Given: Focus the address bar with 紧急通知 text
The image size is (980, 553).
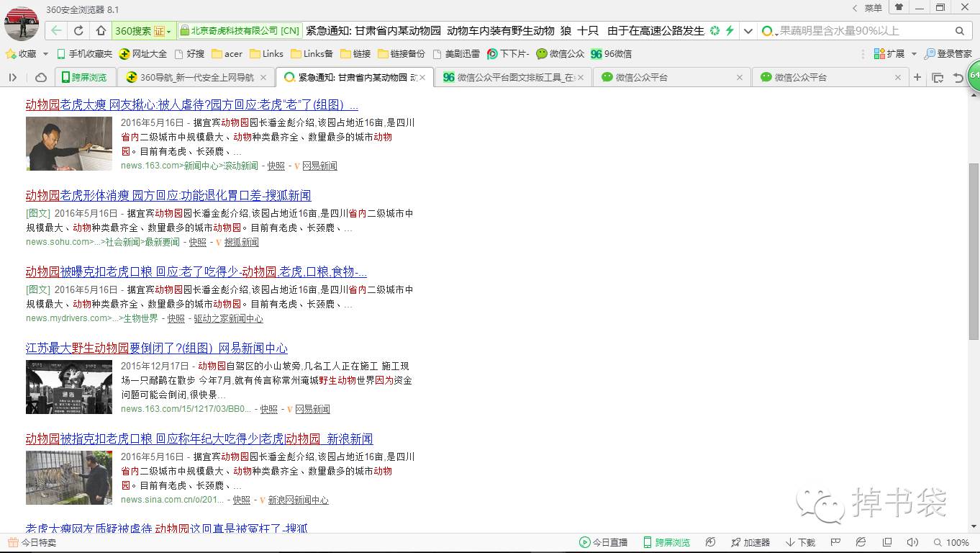Looking at the screenshot, I should (505, 31).
